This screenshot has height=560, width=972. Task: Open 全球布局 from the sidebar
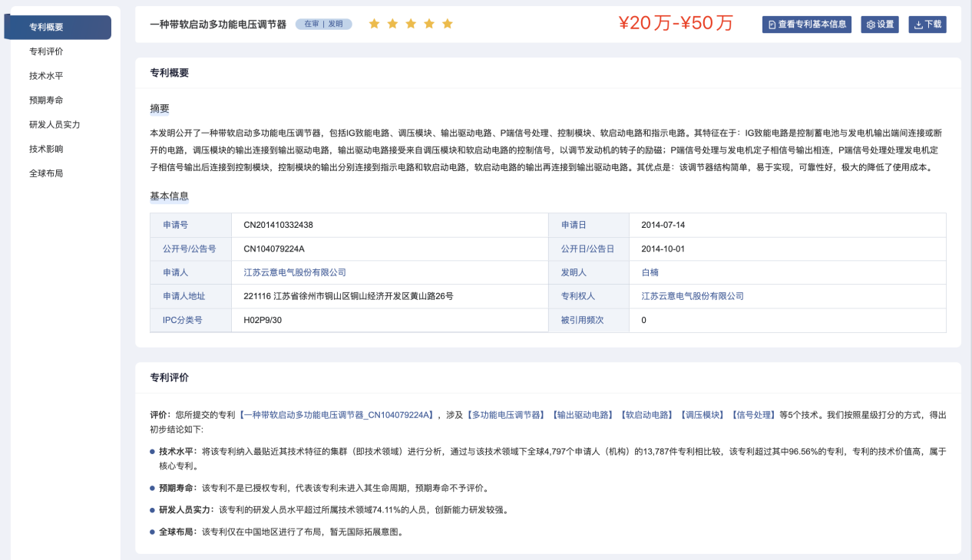[x=46, y=173]
